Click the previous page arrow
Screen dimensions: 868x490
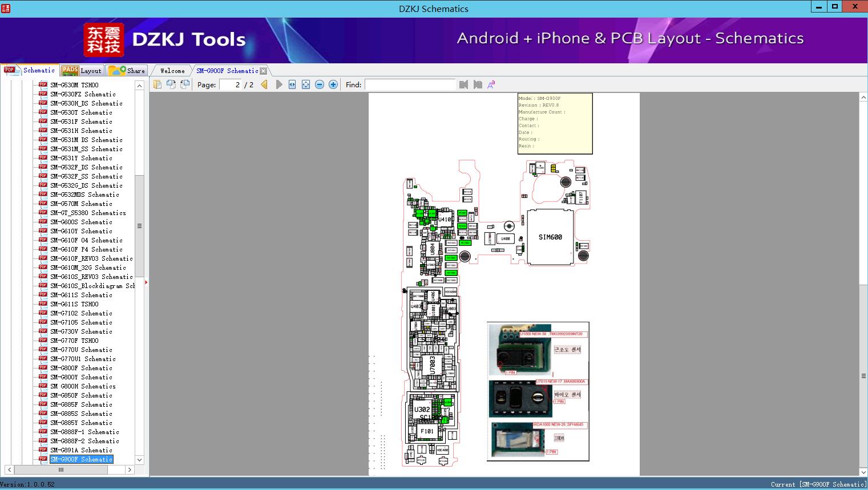pos(264,84)
